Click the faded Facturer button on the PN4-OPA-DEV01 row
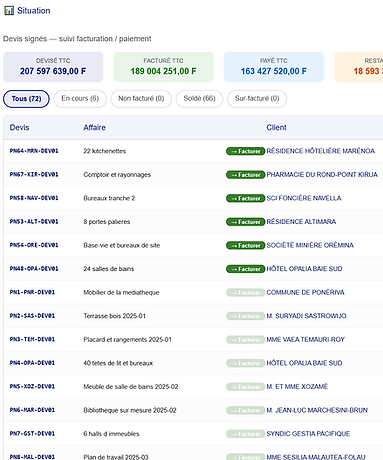The width and height of the screenshot is (383, 460). coord(245,363)
